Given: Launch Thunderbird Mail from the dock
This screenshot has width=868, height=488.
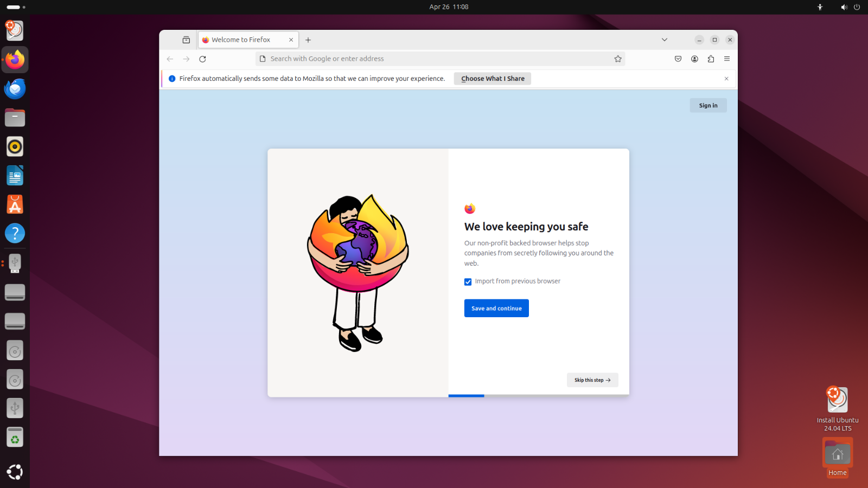Looking at the screenshot, I should (15, 88).
